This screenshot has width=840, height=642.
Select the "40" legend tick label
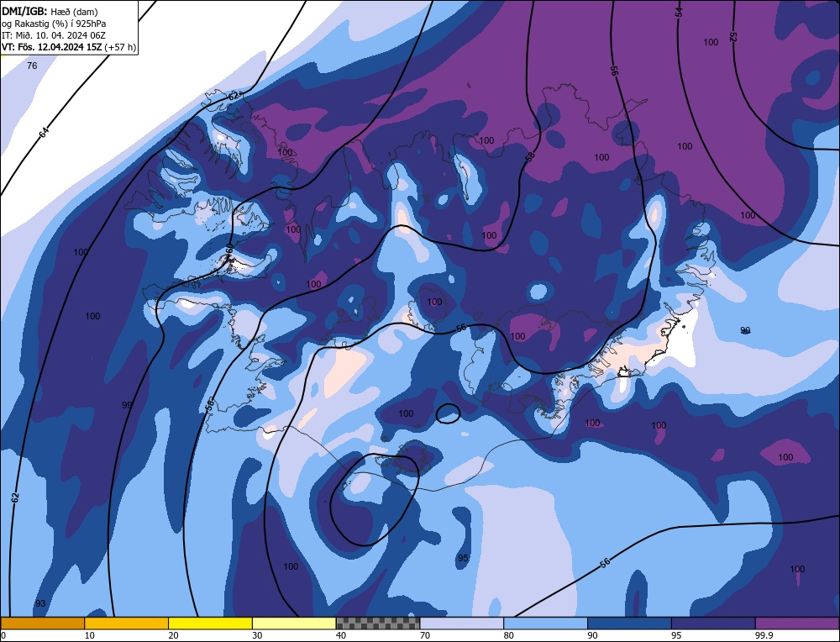tap(341, 635)
